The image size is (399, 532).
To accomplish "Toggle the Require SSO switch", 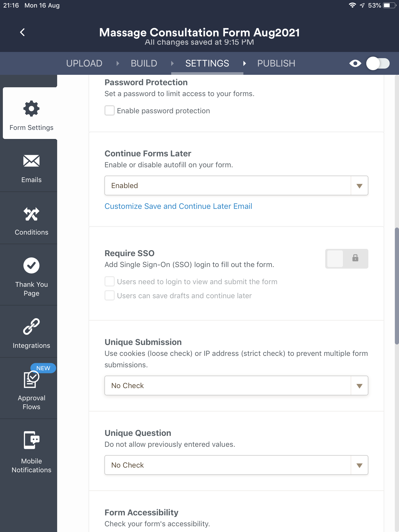I will (x=347, y=258).
